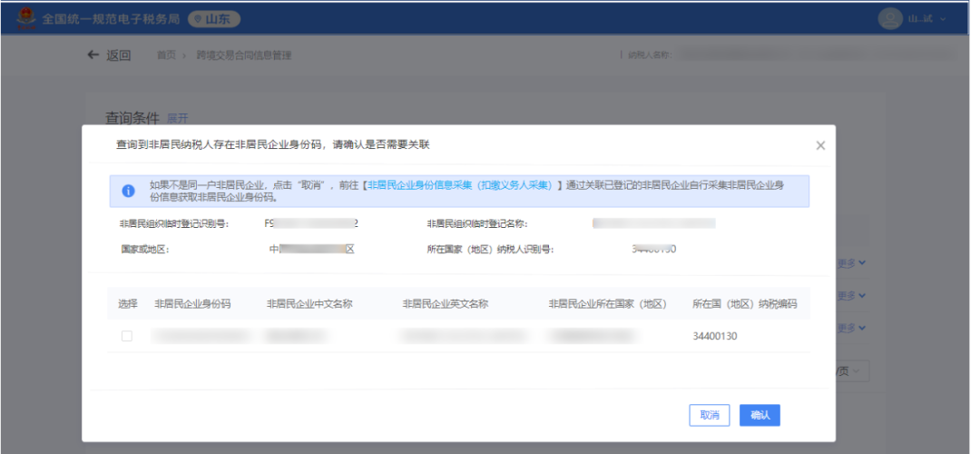Select the 所在国（地区）纳税编码 column header
Viewport: 980px width, 454px height.
pos(744,304)
